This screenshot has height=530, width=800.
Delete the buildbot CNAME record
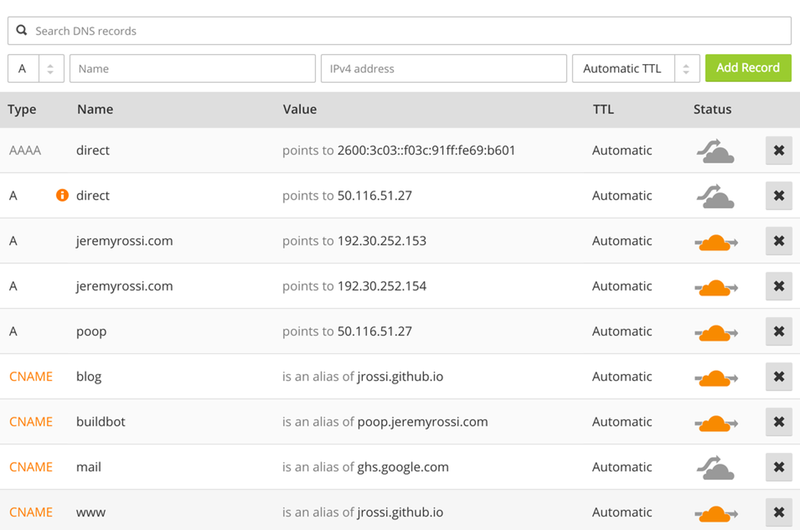779,422
